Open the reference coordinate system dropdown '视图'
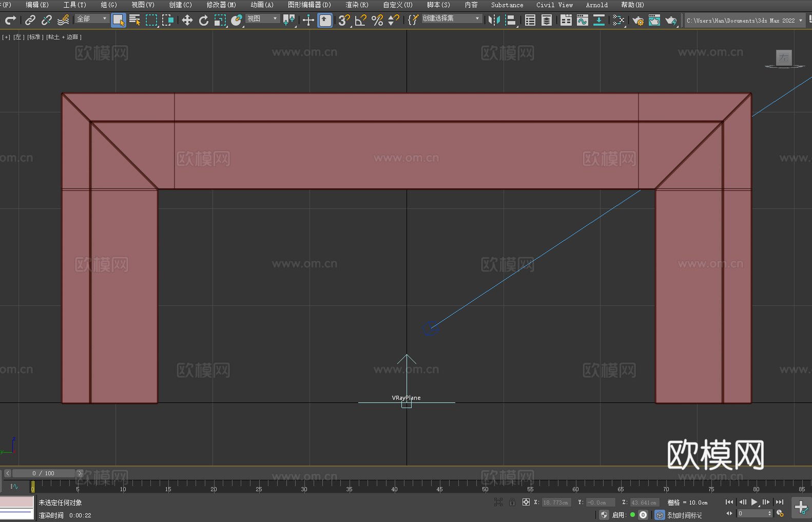The image size is (812, 522). tap(262, 18)
